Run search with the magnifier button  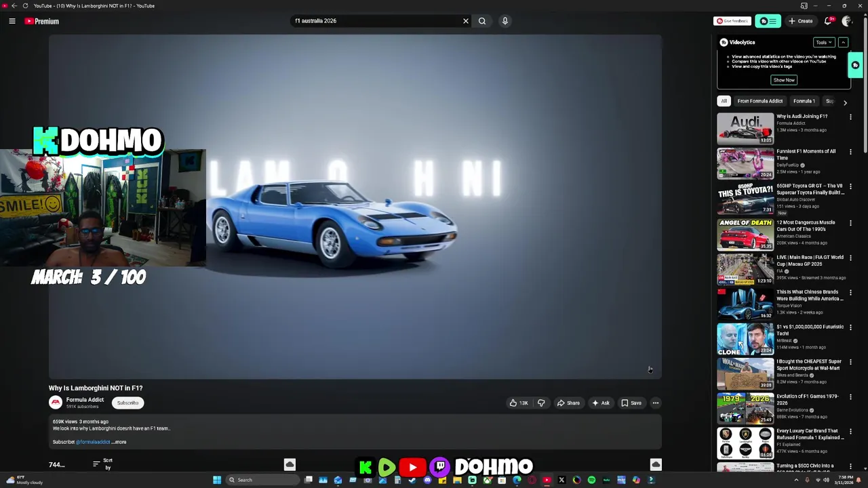coord(482,21)
